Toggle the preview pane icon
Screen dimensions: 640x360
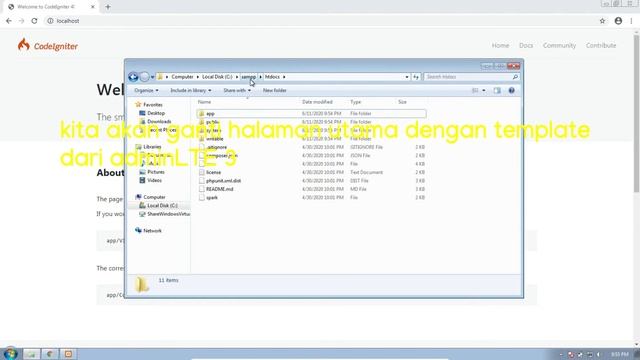click(497, 90)
